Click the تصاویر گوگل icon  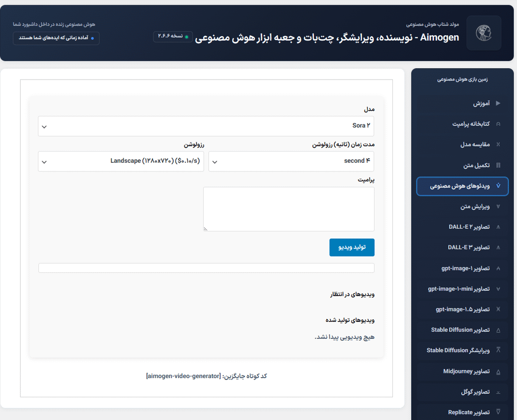(499, 392)
